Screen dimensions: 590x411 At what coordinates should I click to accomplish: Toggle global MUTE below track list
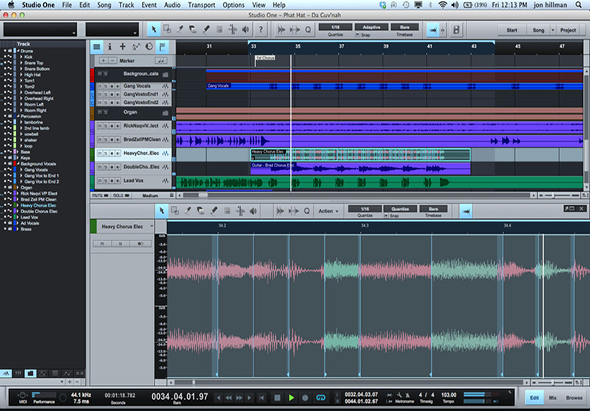pyautogui.click(x=100, y=196)
